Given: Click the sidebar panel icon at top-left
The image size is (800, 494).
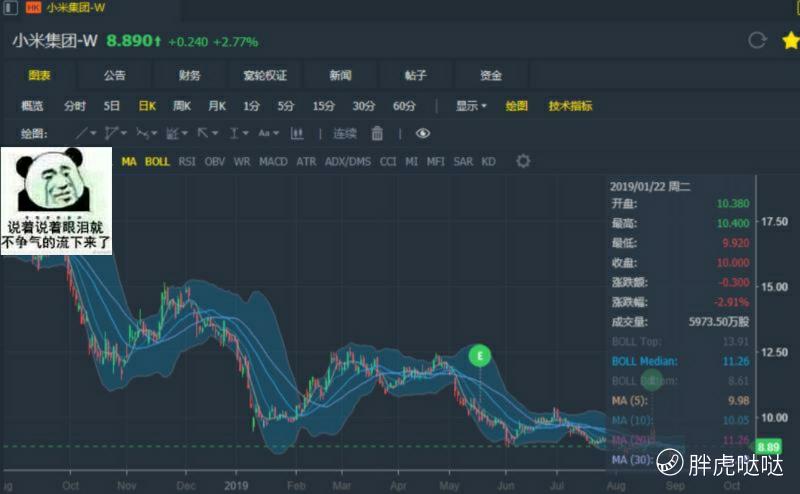Looking at the screenshot, I should click(x=11, y=8).
